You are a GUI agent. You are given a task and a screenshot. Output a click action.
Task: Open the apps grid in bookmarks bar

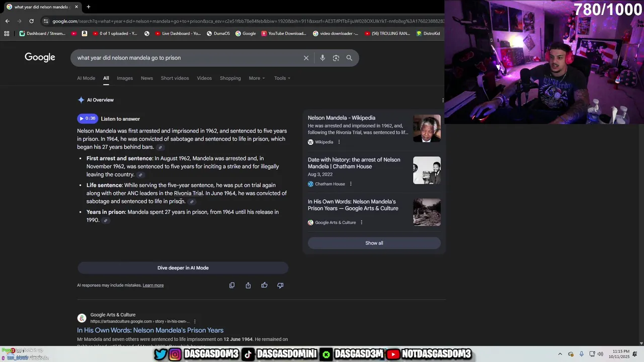point(7,34)
